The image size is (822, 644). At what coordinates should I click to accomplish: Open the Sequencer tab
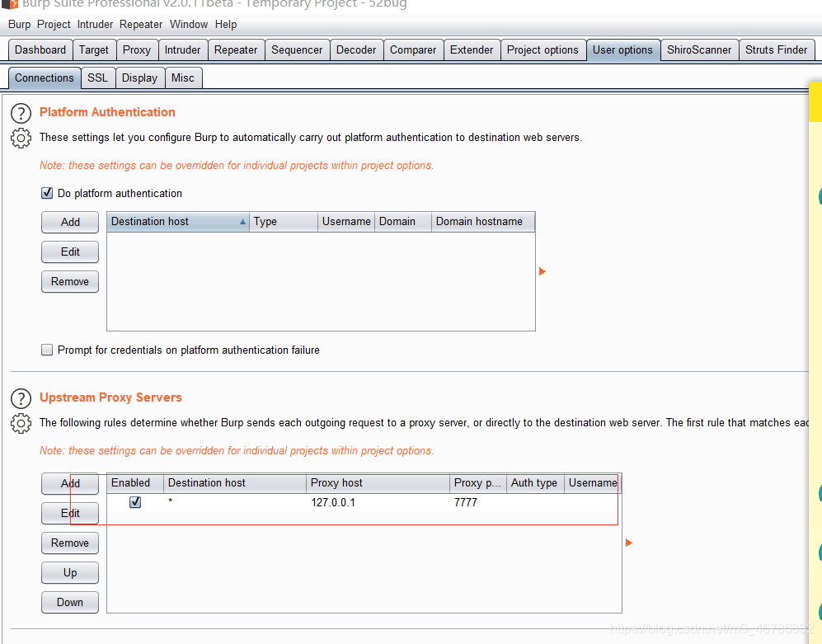(297, 49)
